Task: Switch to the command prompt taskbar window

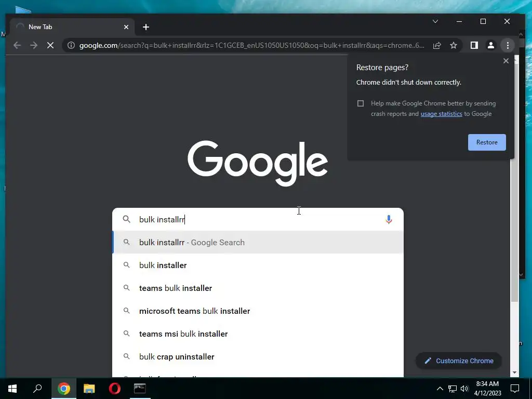Action: point(140,388)
